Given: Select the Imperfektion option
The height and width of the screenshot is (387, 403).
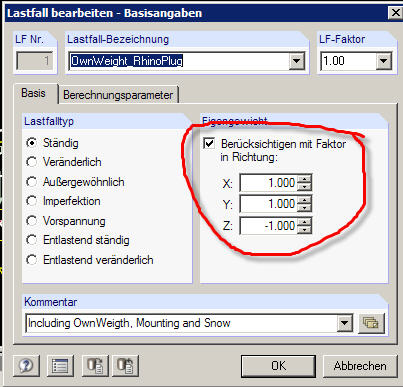Looking at the screenshot, I should pos(31,201).
